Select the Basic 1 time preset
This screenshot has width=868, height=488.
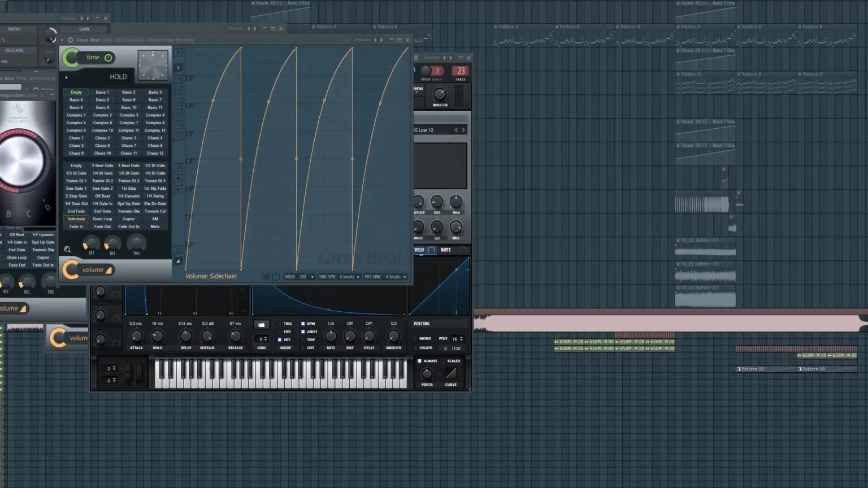click(102, 92)
